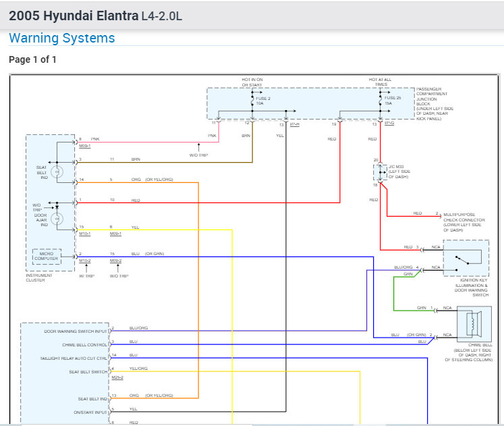Viewport: 504px width, 426px height.
Task: Click the 'M25-2' connector label
Action: click(117, 377)
